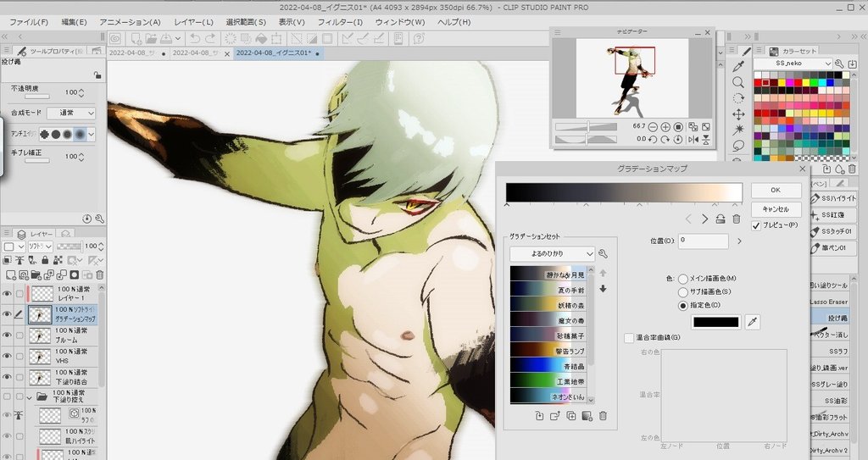Click new layer folder icon in Layers
The height and width of the screenshot is (460, 868).
click(36, 274)
